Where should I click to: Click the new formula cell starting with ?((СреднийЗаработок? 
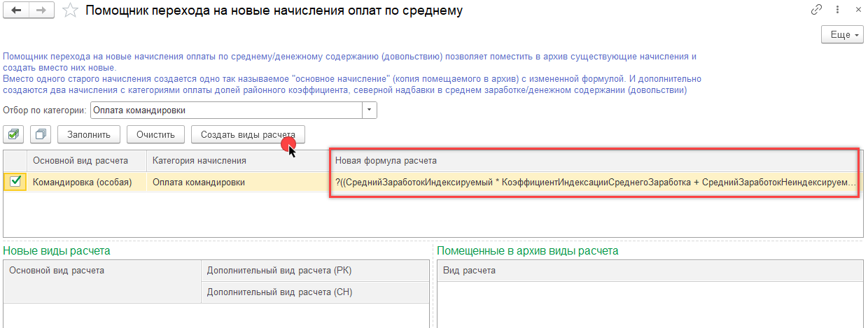tap(595, 183)
